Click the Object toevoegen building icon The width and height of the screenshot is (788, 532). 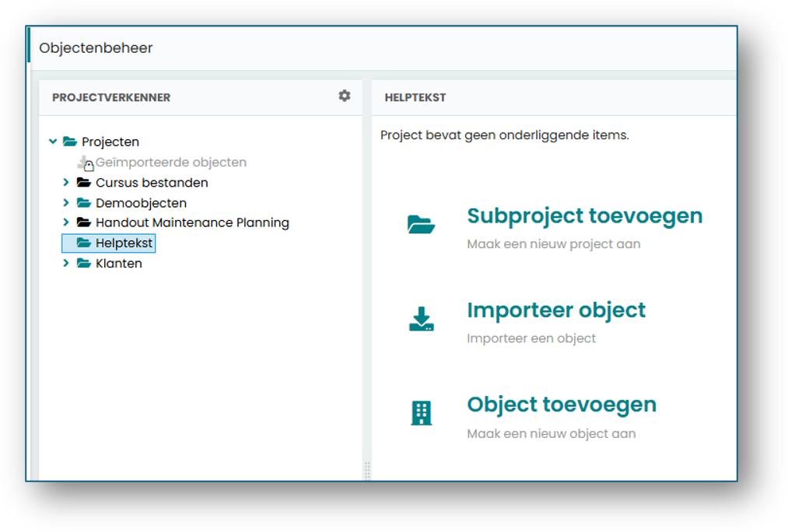coord(421,413)
